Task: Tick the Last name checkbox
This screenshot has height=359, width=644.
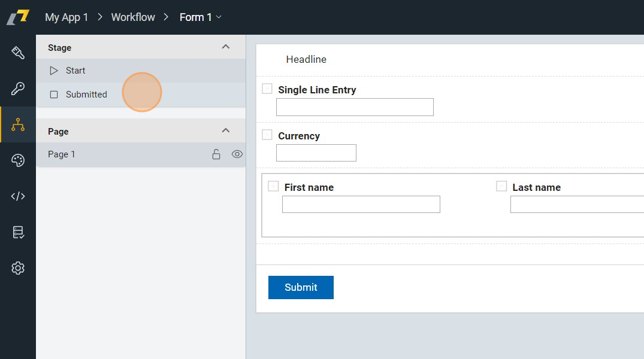Action: click(x=501, y=187)
